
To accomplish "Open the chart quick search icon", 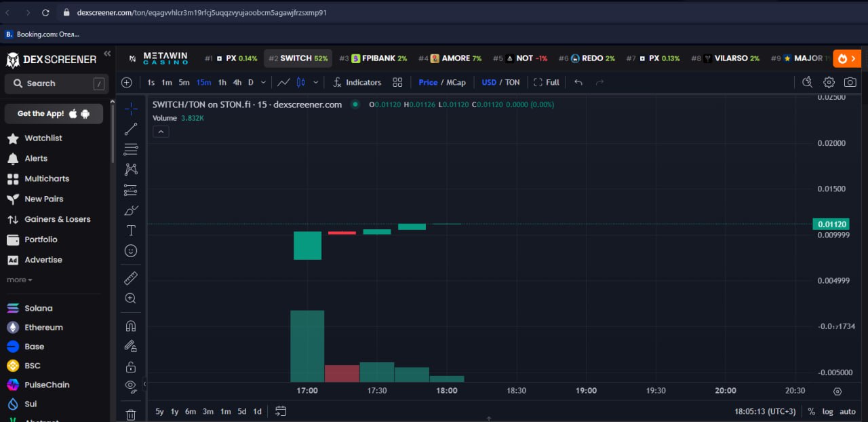I will [x=807, y=82].
